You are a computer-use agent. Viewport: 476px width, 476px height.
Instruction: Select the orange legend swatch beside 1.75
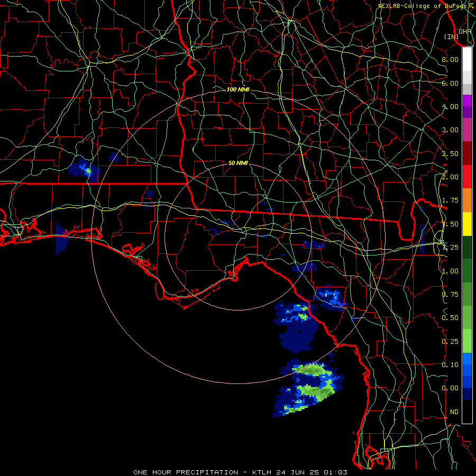click(467, 200)
